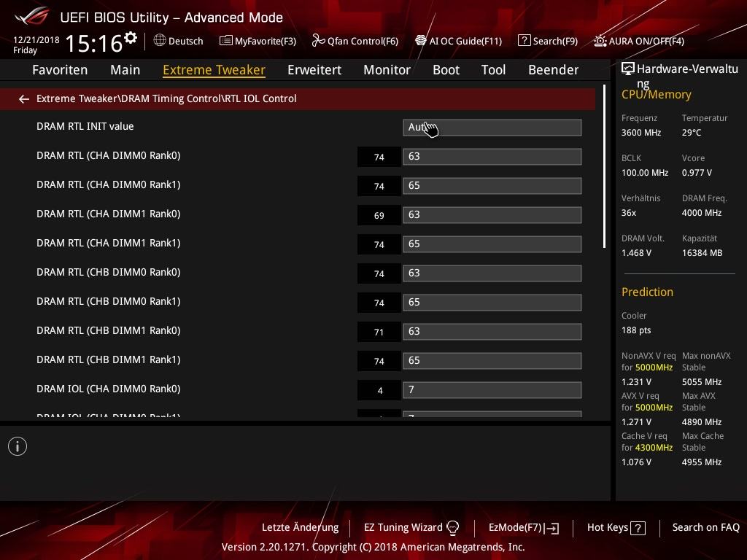The width and height of the screenshot is (747, 560).
Task: Open Search on FAQ link
Action: pyautogui.click(x=706, y=528)
